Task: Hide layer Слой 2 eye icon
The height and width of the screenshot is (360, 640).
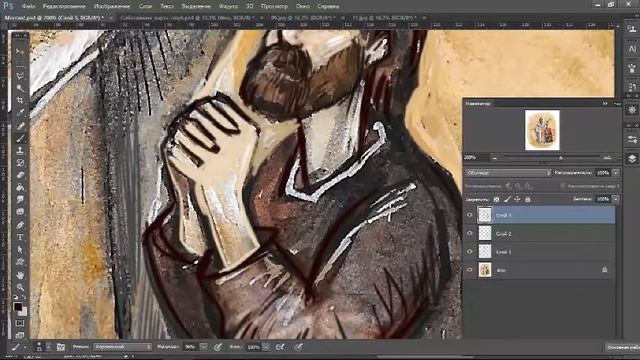Action: coord(469,233)
